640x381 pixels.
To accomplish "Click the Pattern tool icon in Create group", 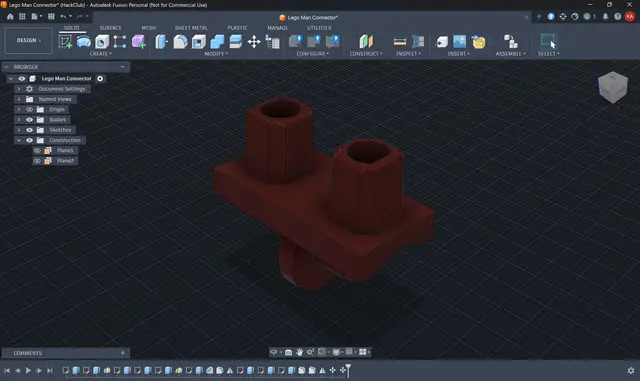I will click(120, 42).
